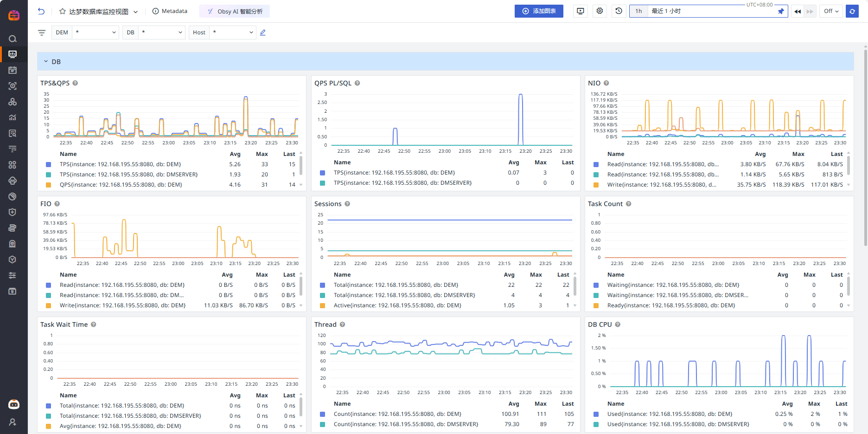Toggle Used DEM series in DB CPU legend
Viewport: 868px width, 434px height.
pos(670,414)
